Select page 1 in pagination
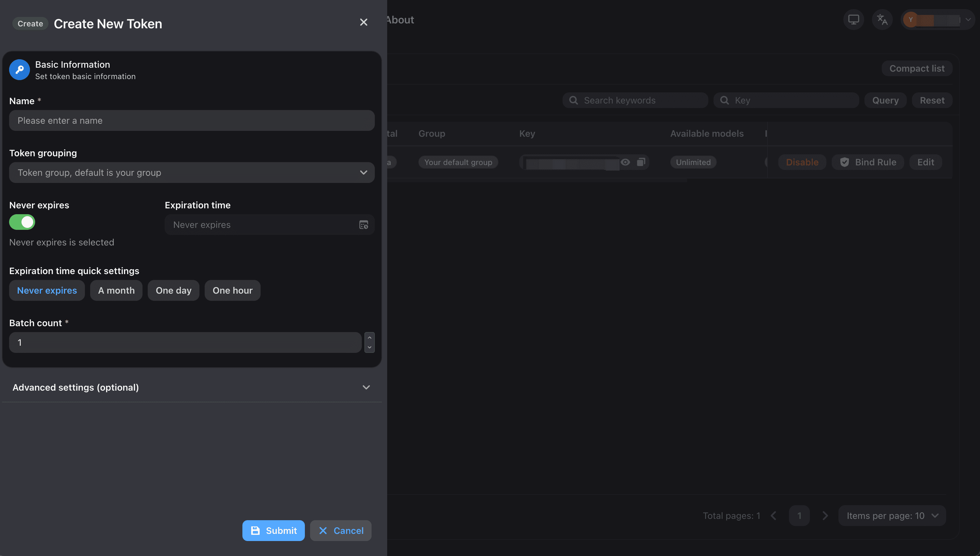The height and width of the screenshot is (556, 980). (x=799, y=516)
